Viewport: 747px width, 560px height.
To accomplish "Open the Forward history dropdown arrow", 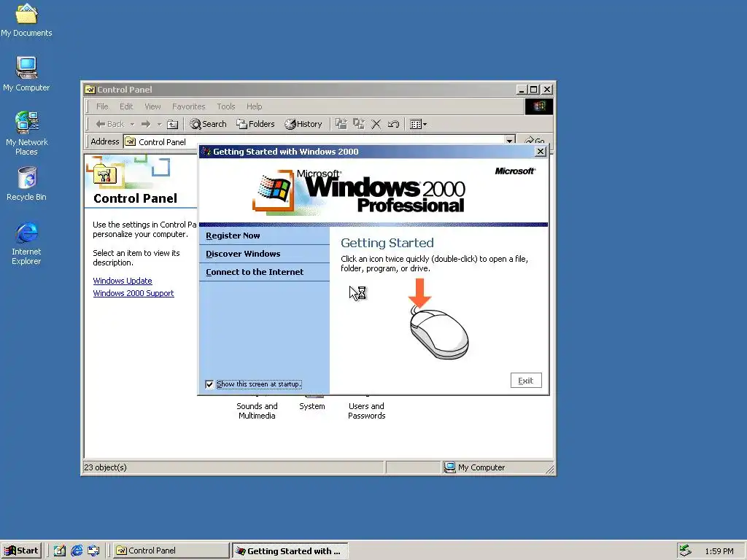I will coord(159,124).
